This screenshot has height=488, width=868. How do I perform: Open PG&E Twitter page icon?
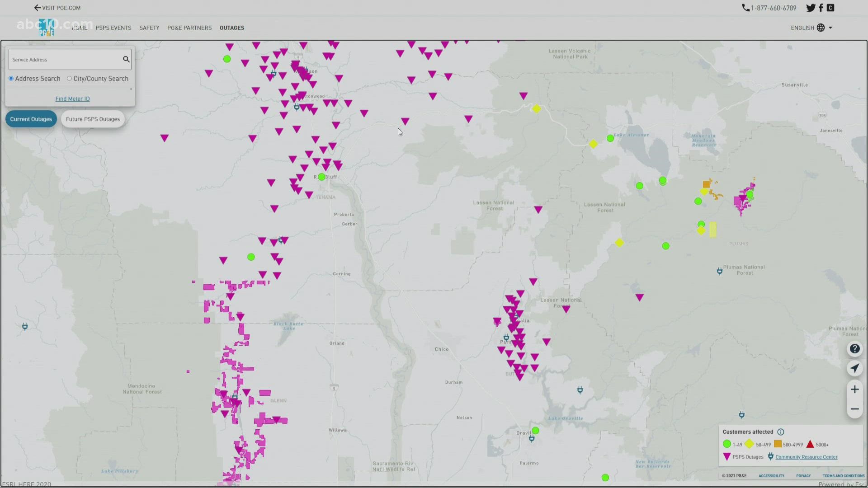pos(811,8)
